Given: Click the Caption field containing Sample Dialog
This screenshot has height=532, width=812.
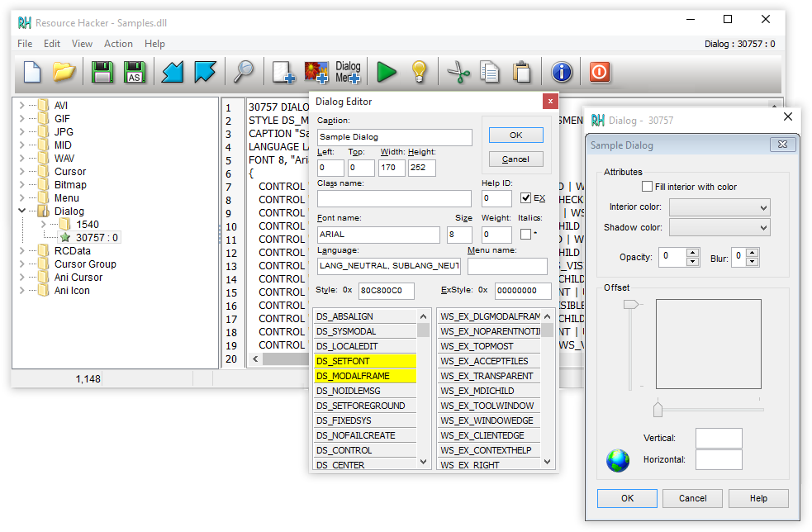Looking at the screenshot, I should [394, 137].
